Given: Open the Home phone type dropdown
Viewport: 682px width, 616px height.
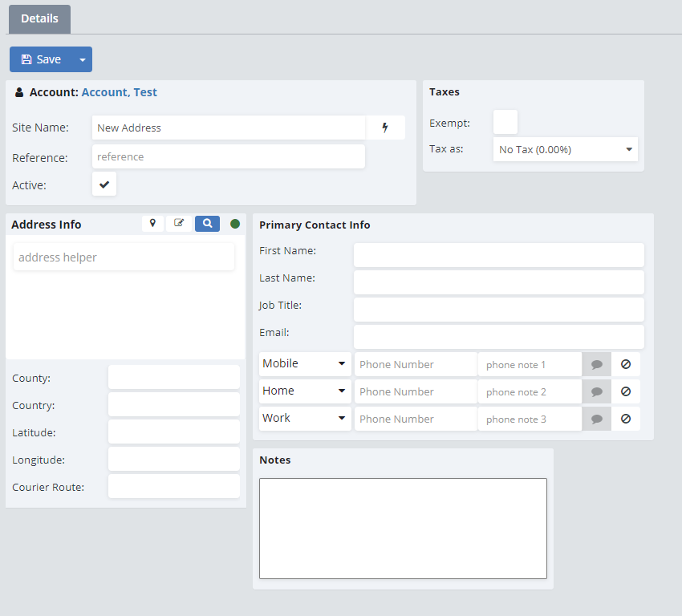Looking at the screenshot, I should [305, 391].
